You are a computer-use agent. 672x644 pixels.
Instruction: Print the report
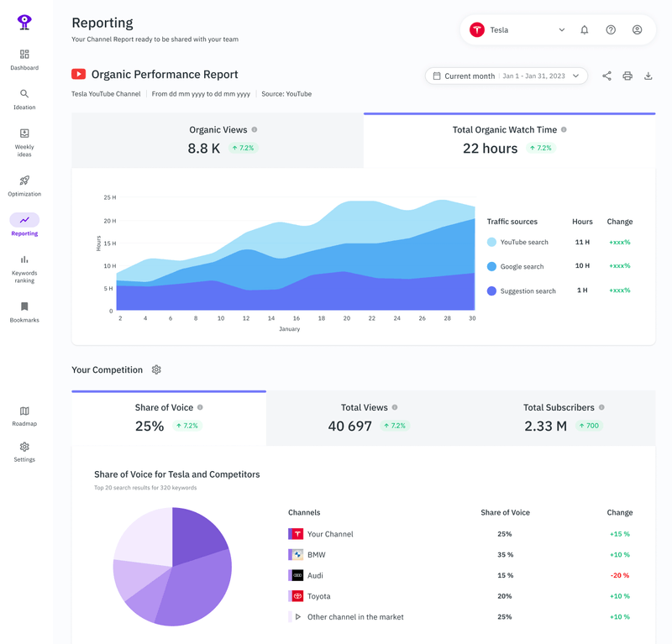(x=627, y=76)
